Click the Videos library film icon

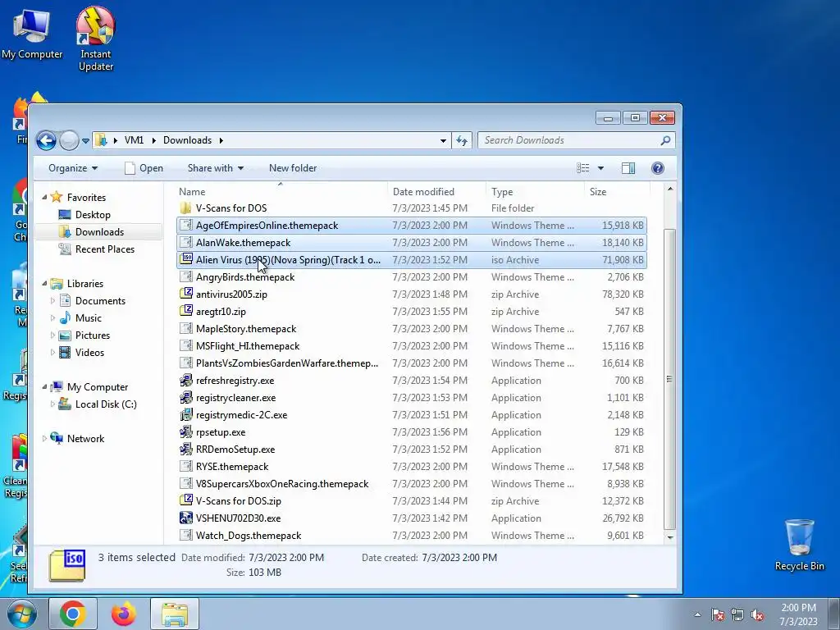pos(65,353)
